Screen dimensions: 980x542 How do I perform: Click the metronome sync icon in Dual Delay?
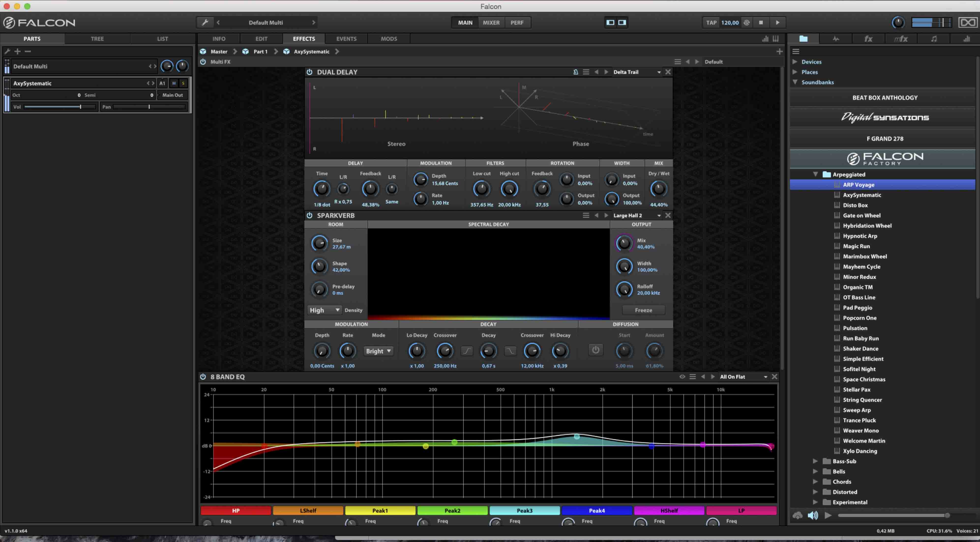click(576, 72)
